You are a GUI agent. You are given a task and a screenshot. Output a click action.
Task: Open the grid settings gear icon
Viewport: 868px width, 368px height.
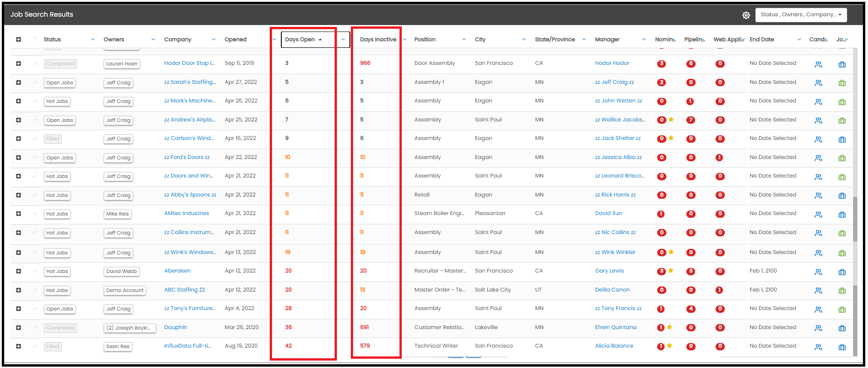(746, 15)
